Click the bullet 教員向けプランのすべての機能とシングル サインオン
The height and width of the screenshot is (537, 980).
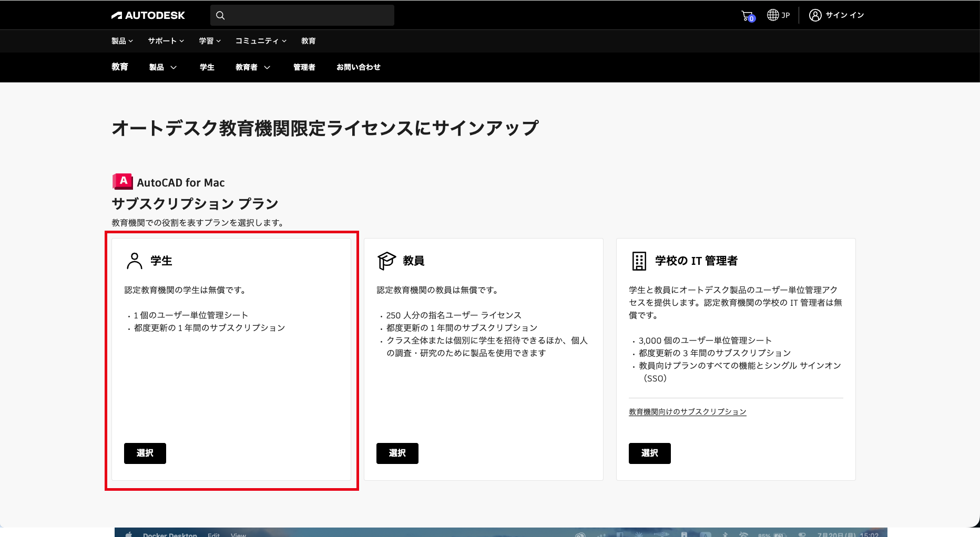point(740,372)
